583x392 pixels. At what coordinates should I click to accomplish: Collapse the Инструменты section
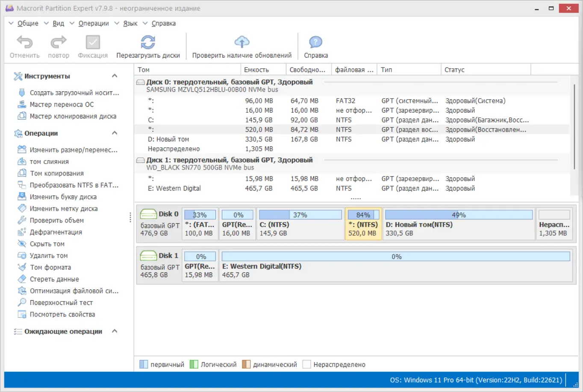click(x=115, y=76)
